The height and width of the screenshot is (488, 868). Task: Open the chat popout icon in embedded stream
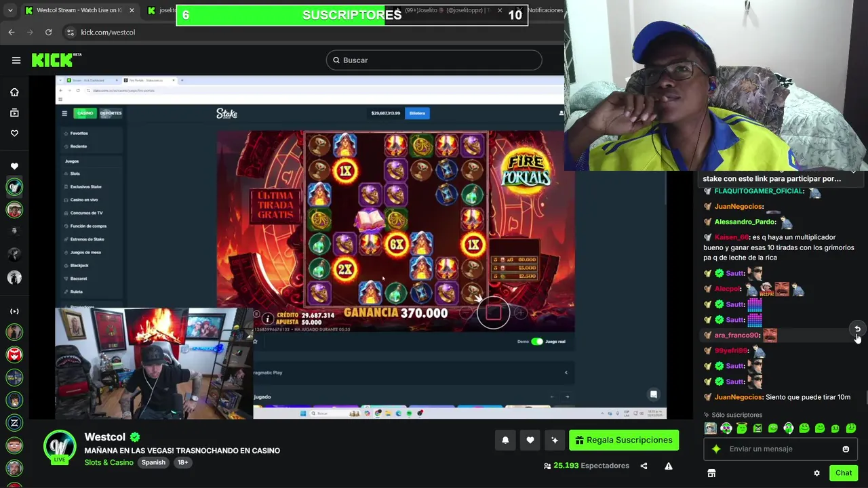(654, 394)
